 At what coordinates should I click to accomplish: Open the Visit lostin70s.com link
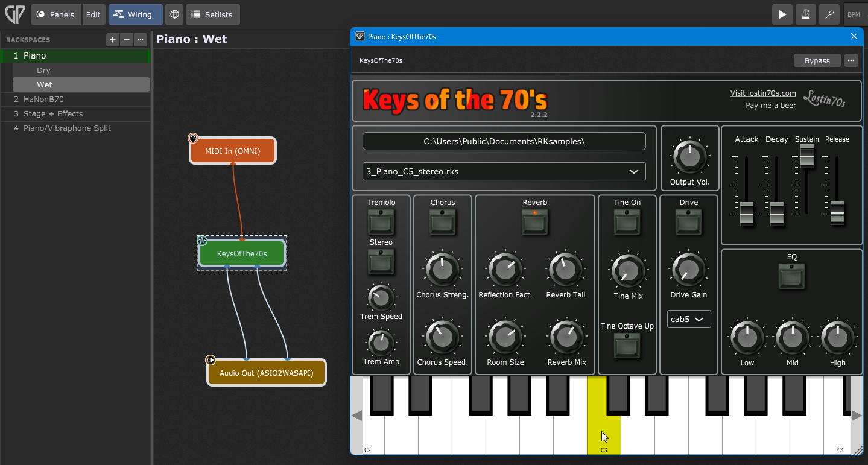click(x=763, y=93)
